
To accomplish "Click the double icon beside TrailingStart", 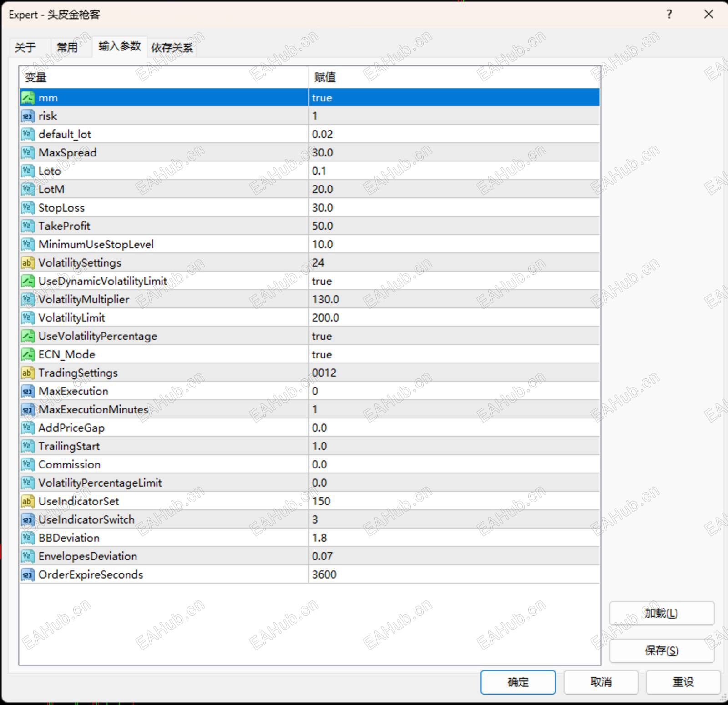I will (x=28, y=446).
